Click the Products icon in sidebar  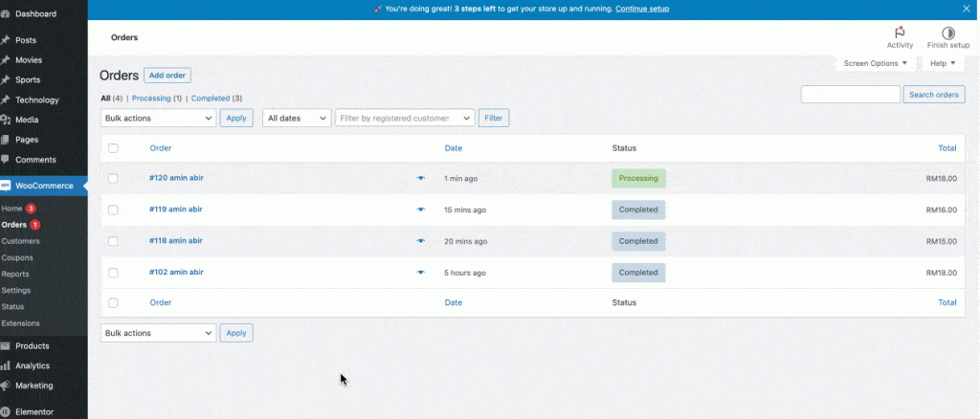[6, 345]
